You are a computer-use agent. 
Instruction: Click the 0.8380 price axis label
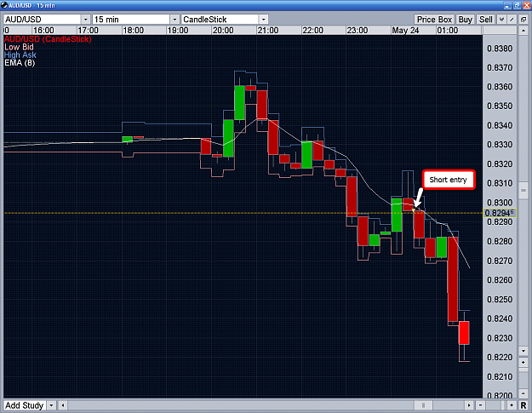coord(500,49)
